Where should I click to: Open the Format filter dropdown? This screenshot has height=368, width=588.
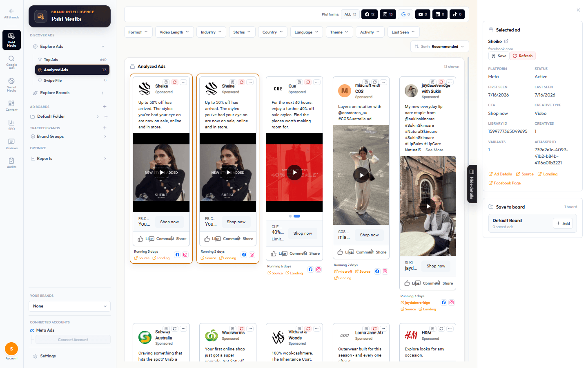138,32
